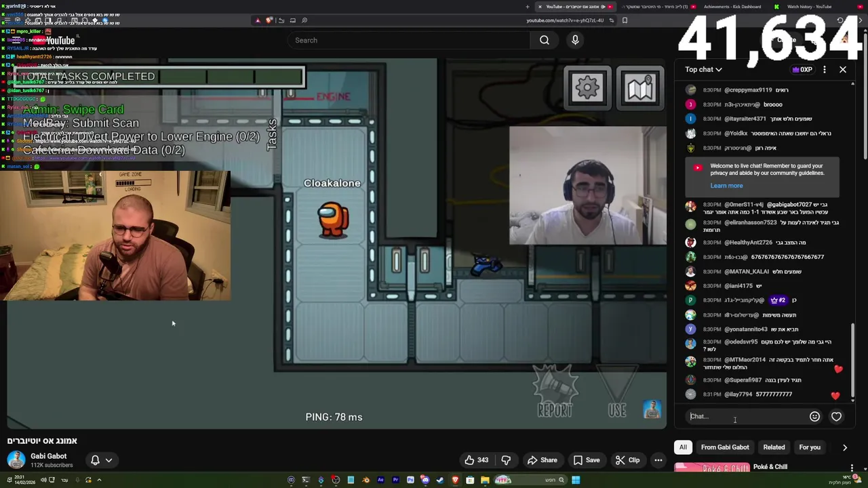Open After Effects from the taskbar
Image resolution: width=868 pixels, height=488 pixels.
pos(380,480)
